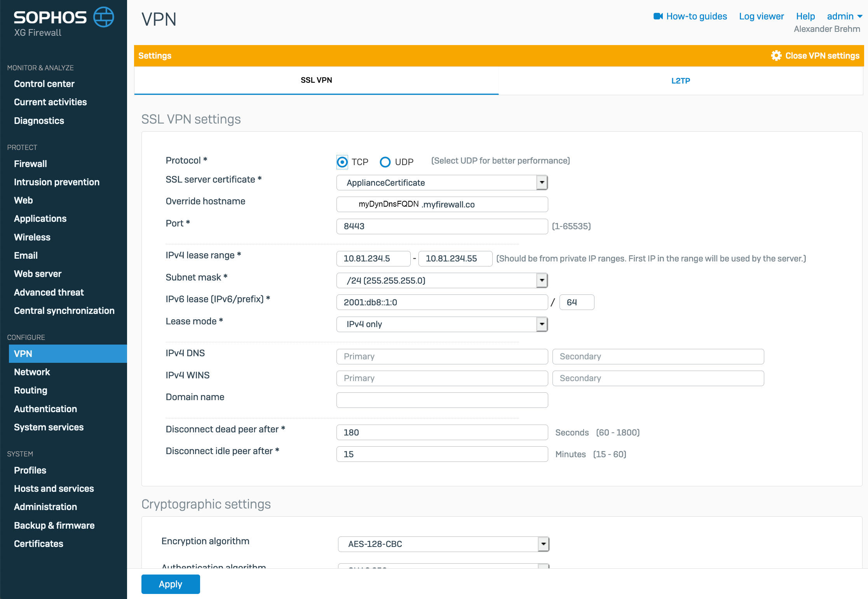Click the Override hostname field
This screenshot has width=868, height=599.
point(442,204)
